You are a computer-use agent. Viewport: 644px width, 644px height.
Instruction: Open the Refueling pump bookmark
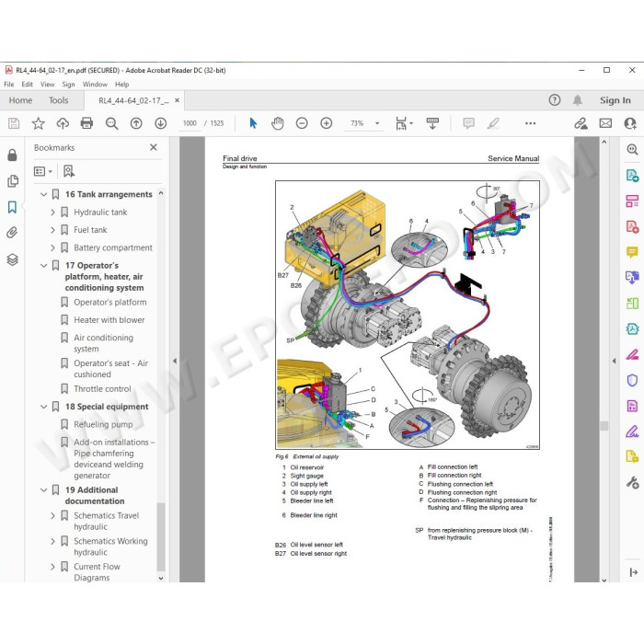(103, 424)
